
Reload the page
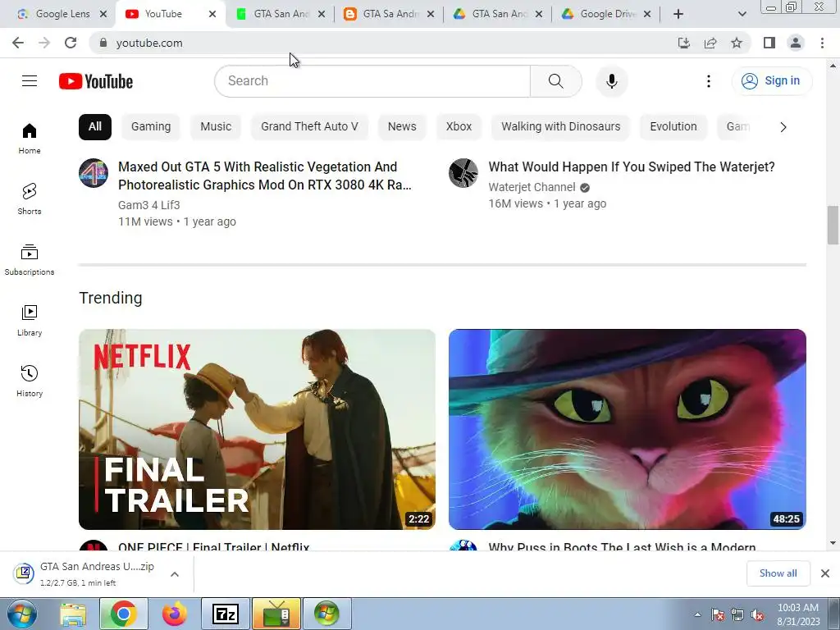pyautogui.click(x=71, y=43)
